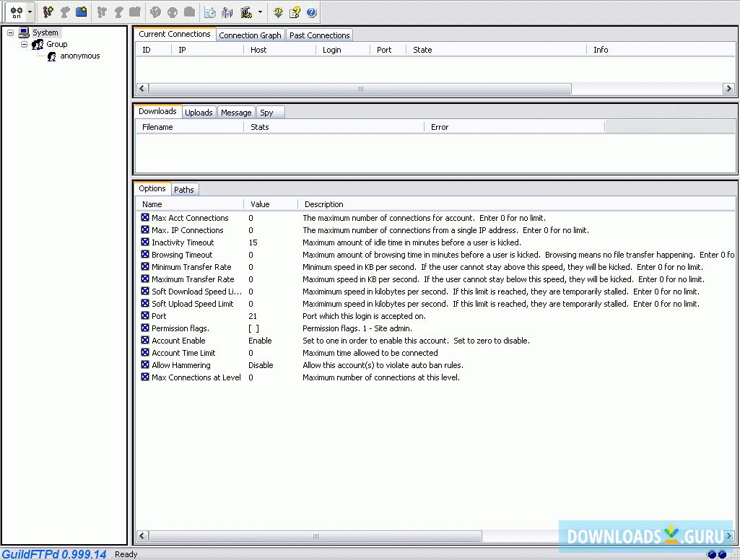Click the add group toolbar icon
This screenshot has width=740, height=560.
point(48,12)
